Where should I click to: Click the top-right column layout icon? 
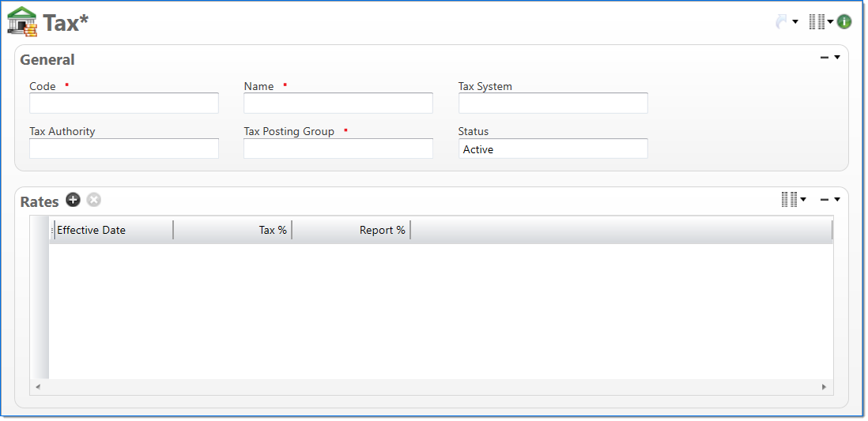click(x=817, y=22)
